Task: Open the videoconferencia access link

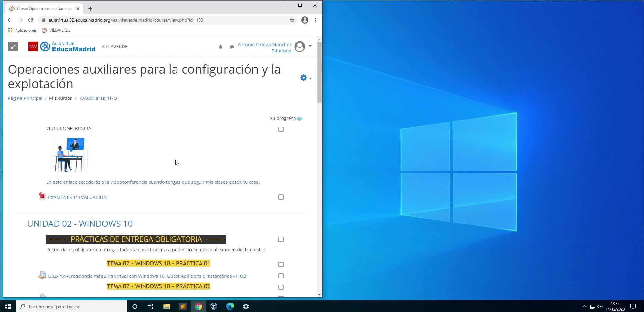Action: pyautogui.click(x=153, y=182)
